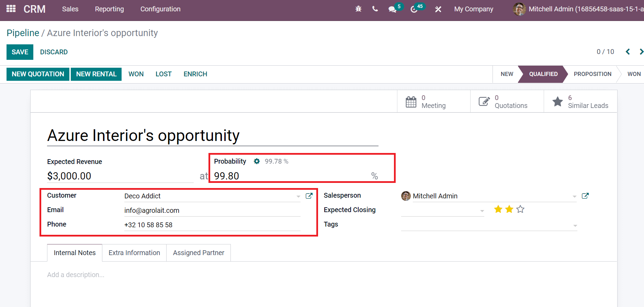Open the Sales menu
Viewport: 644px width, 307px height.
pos(70,9)
